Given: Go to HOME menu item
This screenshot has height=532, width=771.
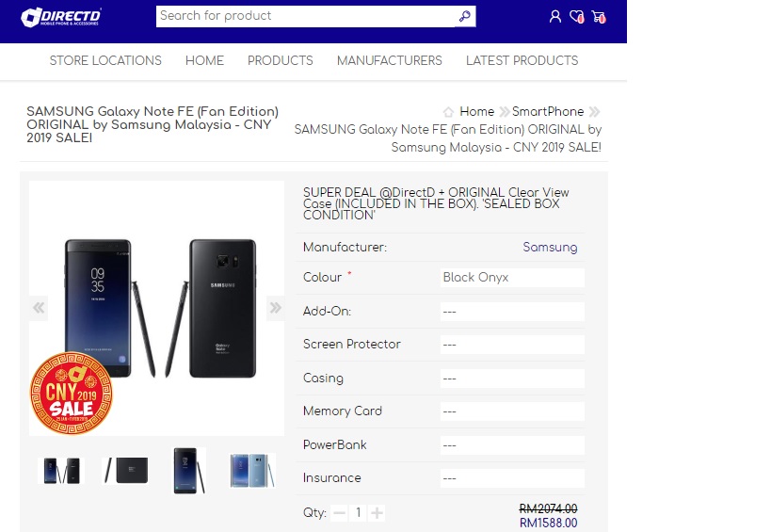Looking at the screenshot, I should (204, 60).
